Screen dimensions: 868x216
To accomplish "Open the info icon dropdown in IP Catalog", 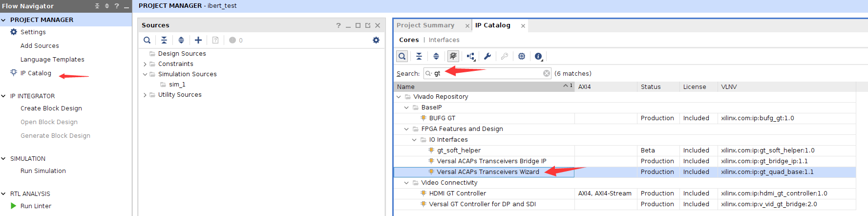I will (x=539, y=56).
